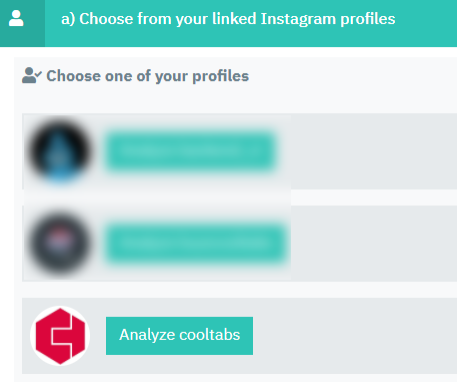
Task: Click the dark teal square behind user icon
Action: 22,23
